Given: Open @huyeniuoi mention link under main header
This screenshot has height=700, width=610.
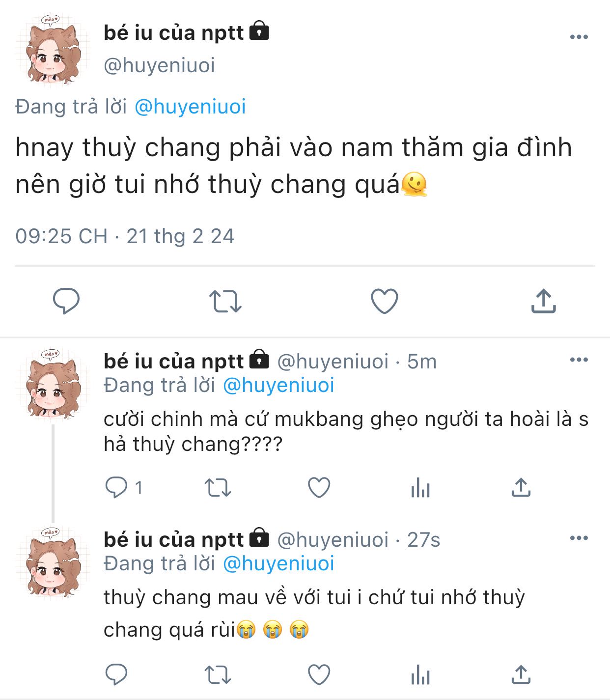Looking at the screenshot, I should tap(190, 107).
